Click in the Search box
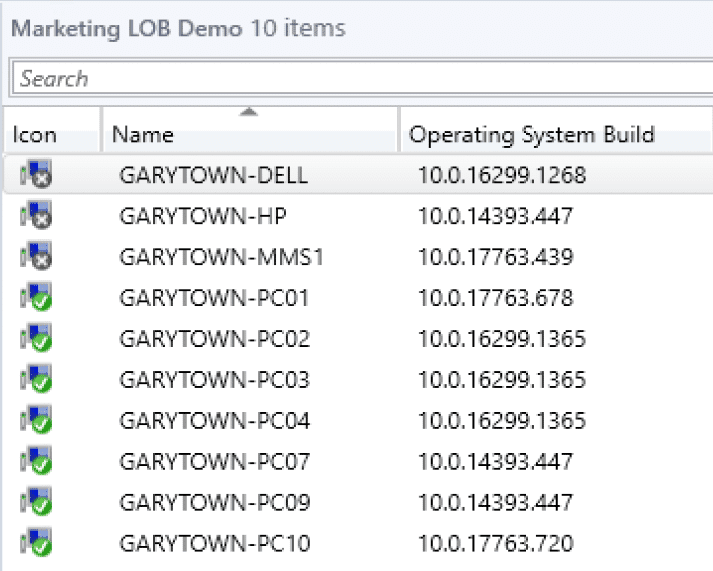 click(360, 79)
